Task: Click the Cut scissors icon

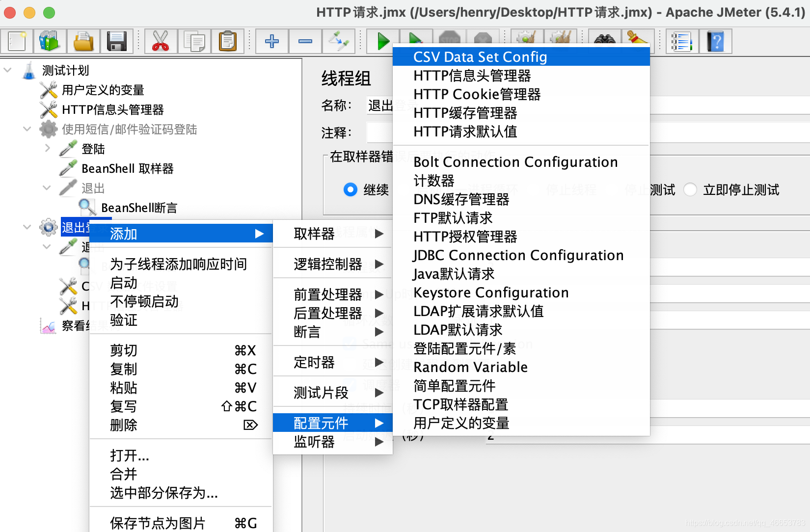Action: 161,41
